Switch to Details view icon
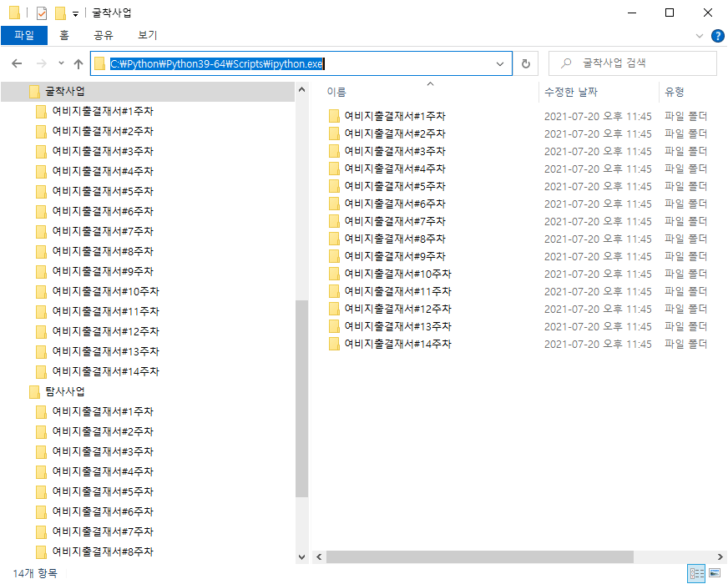728x584 pixels. pyautogui.click(x=696, y=574)
